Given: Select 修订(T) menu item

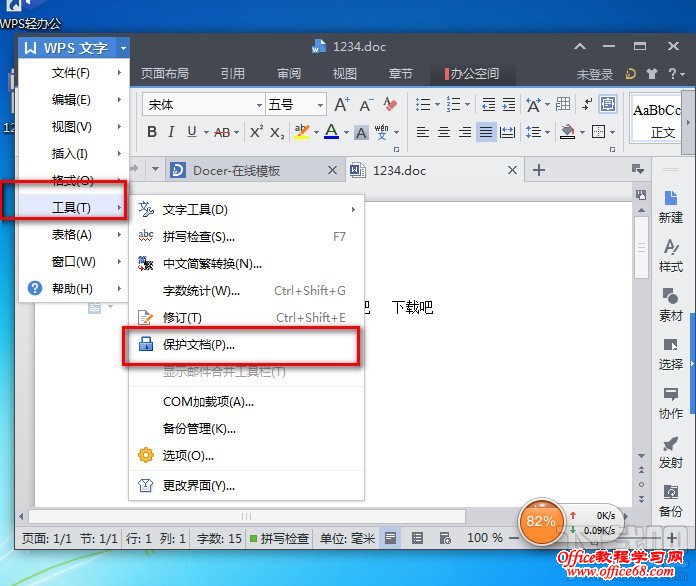Looking at the screenshot, I should (246, 317).
